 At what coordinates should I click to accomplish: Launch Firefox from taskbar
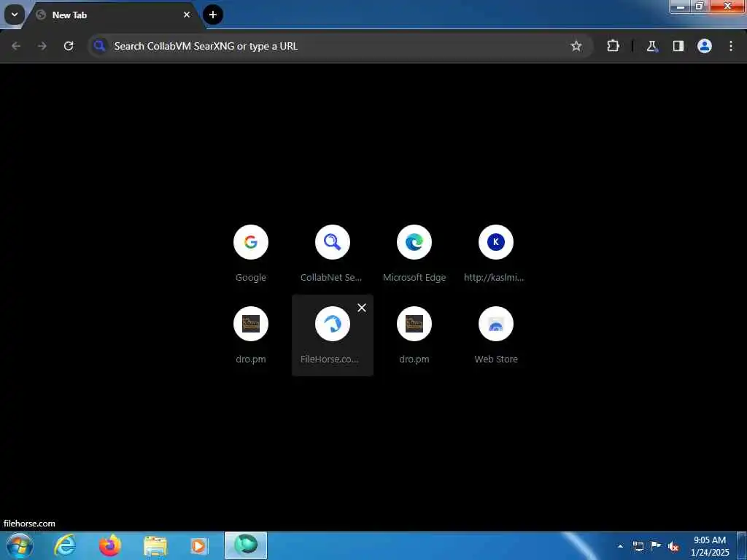110,545
